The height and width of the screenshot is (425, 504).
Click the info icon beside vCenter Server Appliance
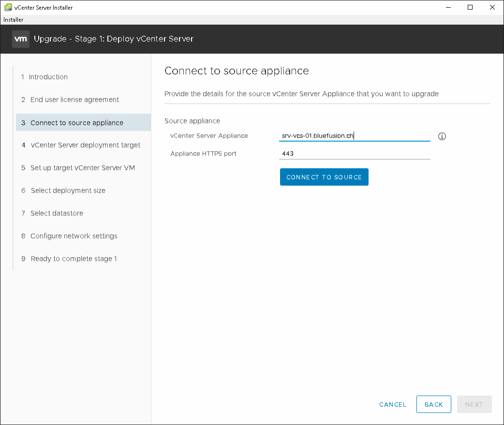point(442,136)
